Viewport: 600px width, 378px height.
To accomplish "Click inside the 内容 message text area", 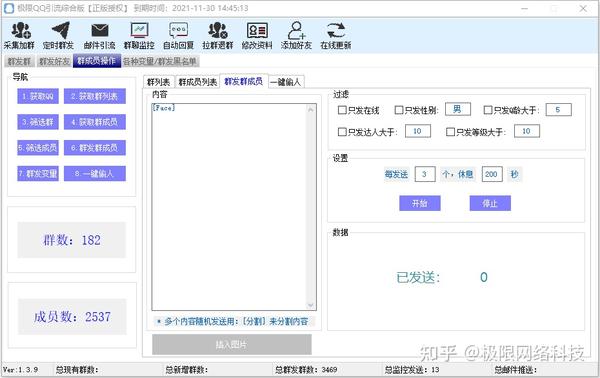I will tap(229, 207).
